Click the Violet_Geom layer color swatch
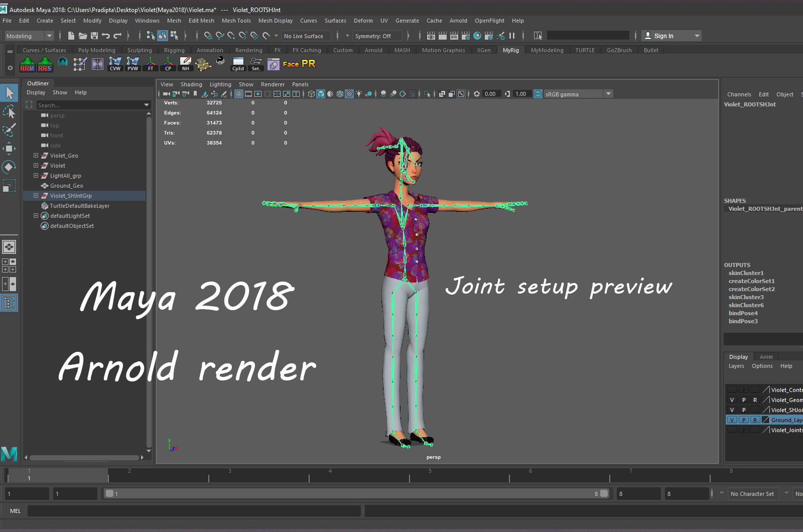 (766, 400)
